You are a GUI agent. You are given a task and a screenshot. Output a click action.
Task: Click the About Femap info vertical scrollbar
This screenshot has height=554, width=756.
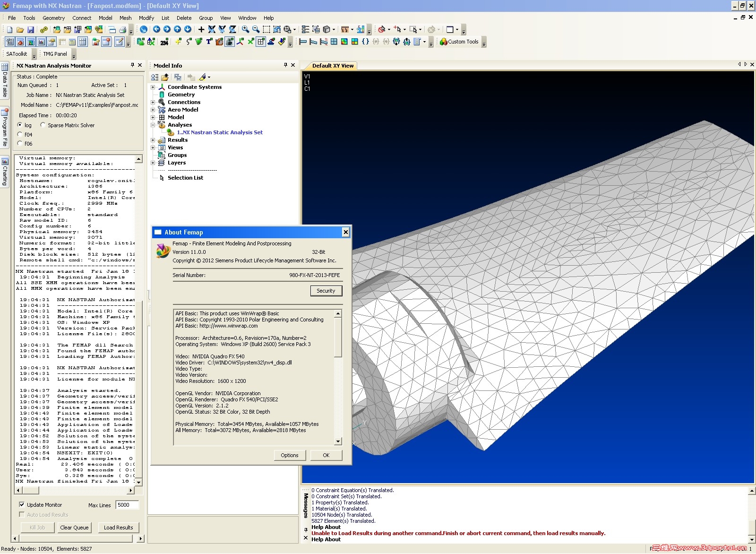(338, 378)
